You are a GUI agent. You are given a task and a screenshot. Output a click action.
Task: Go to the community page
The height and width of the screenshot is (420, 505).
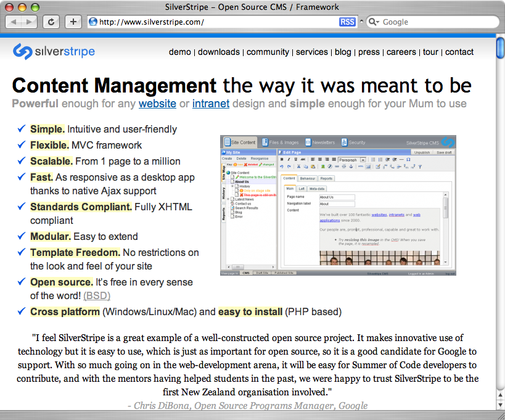point(268,52)
